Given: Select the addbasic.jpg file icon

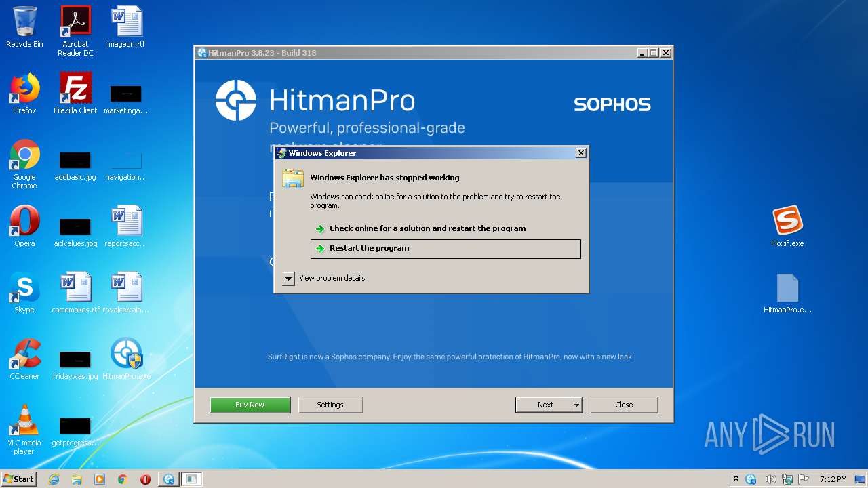Looking at the screenshot, I should pos(75,165).
